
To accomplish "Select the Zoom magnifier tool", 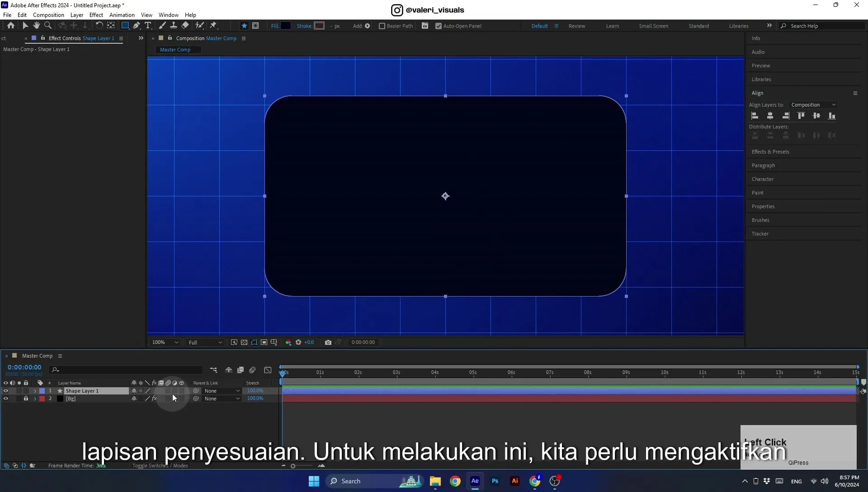I will coord(48,26).
